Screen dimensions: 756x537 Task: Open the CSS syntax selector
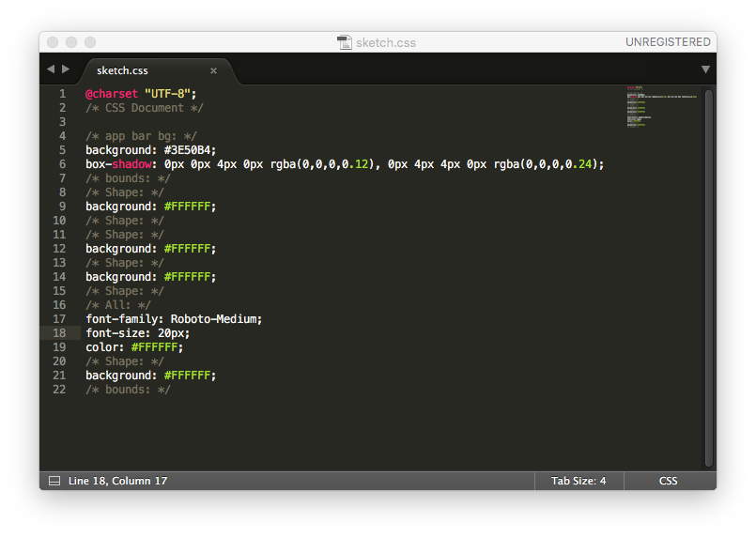click(669, 481)
